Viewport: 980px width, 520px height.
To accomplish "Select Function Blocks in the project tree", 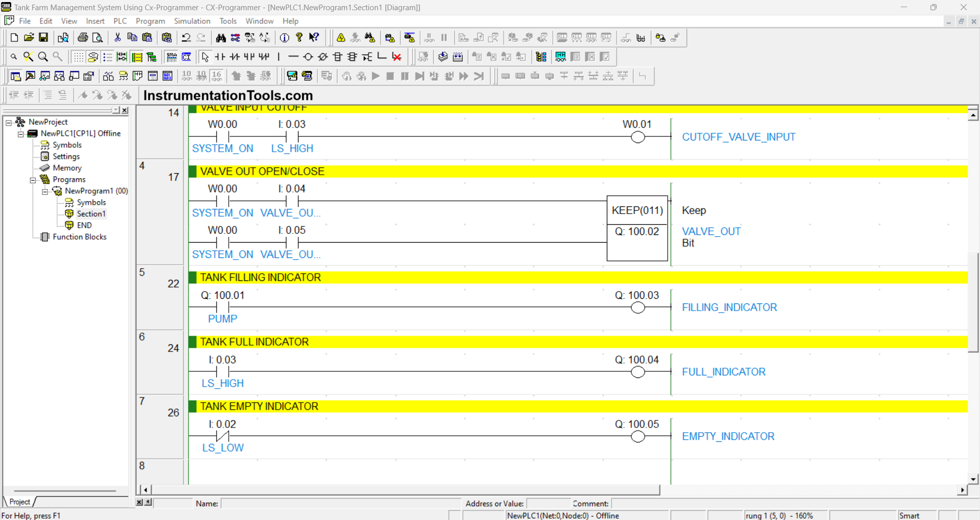I will pyautogui.click(x=80, y=237).
